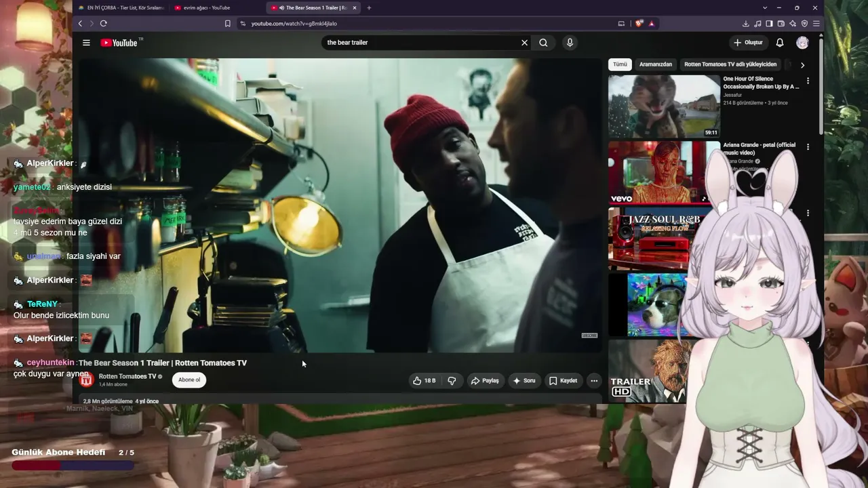This screenshot has height=488, width=868.
Task: Clear the search query text
Action: pyautogui.click(x=524, y=43)
